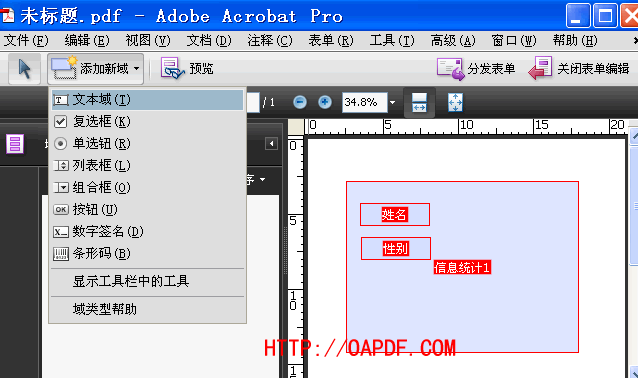
Task: Toggle scrolling page width mode icon
Action: [x=419, y=102]
